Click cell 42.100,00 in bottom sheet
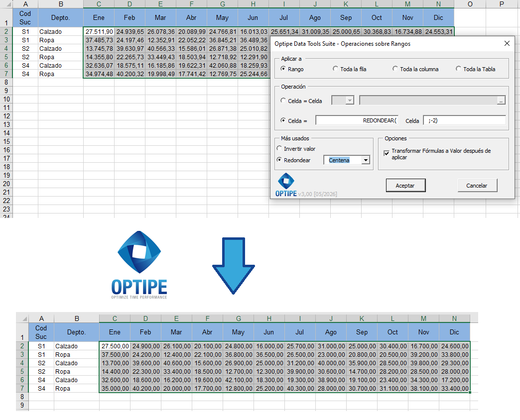520x420 pixels. [239, 380]
